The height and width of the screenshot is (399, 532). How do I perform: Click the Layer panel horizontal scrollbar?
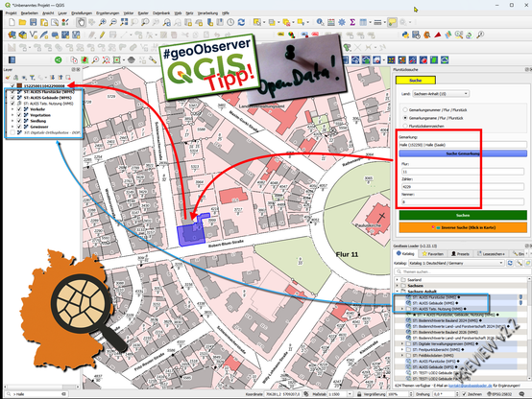click(x=41, y=387)
